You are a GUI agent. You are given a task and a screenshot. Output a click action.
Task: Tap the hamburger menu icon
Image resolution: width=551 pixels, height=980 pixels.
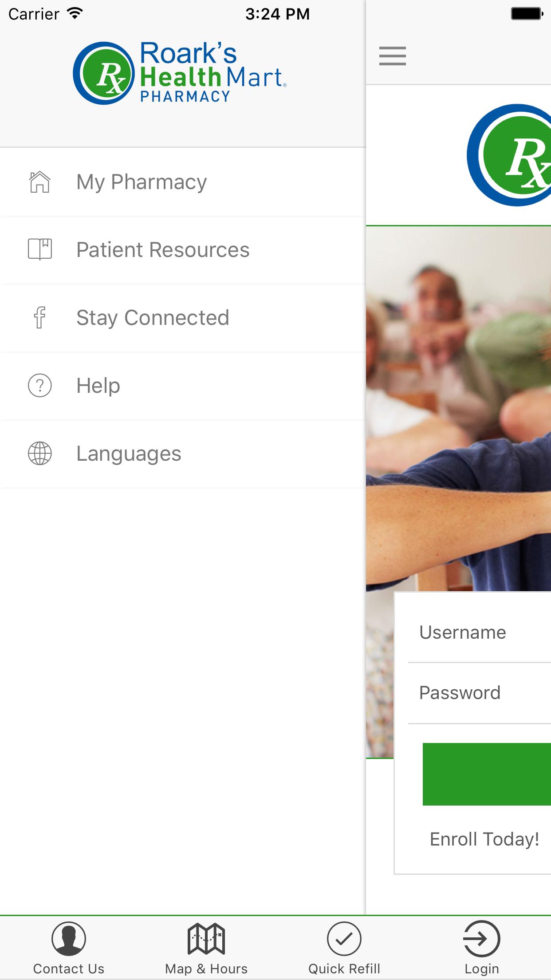tap(393, 56)
